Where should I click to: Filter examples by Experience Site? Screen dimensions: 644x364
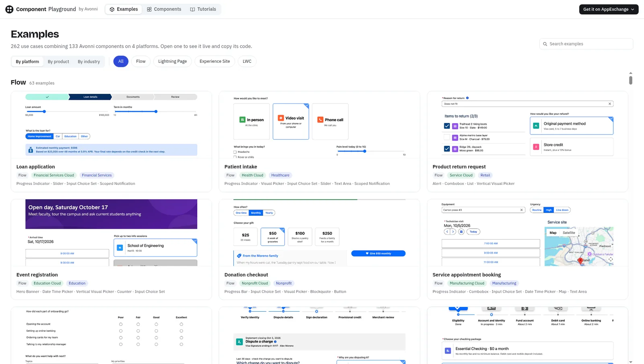pos(215,61)
